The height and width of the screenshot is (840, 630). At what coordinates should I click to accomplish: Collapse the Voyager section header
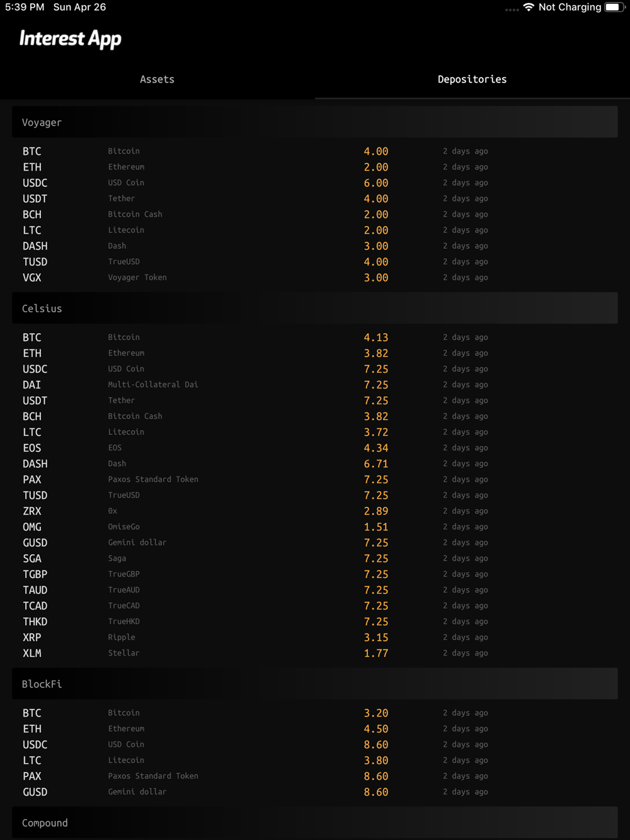pos(315,122)
